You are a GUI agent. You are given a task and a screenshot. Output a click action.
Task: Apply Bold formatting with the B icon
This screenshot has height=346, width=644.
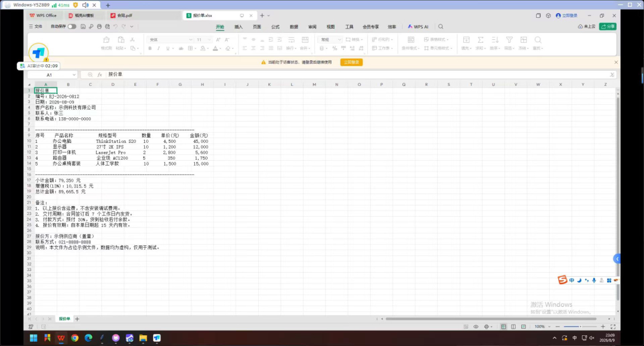click(x=150, y=48)
